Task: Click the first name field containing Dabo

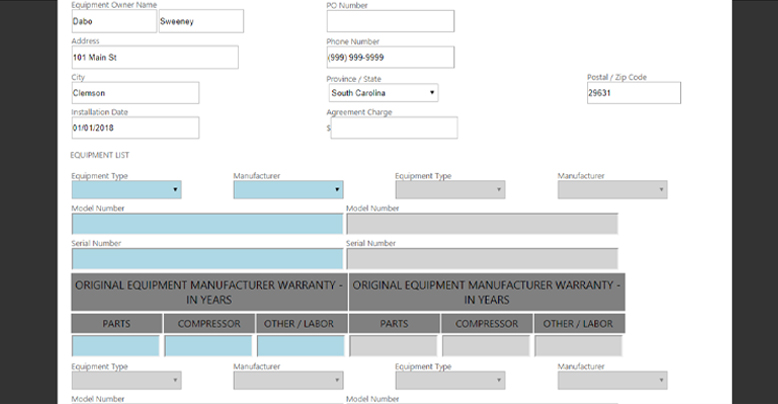Action: (114, 21)
